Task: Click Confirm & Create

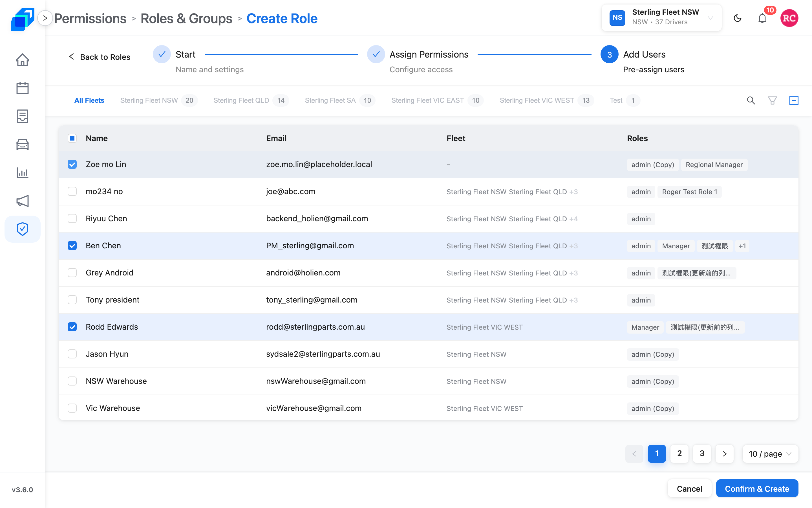Action: pos(757,489)
